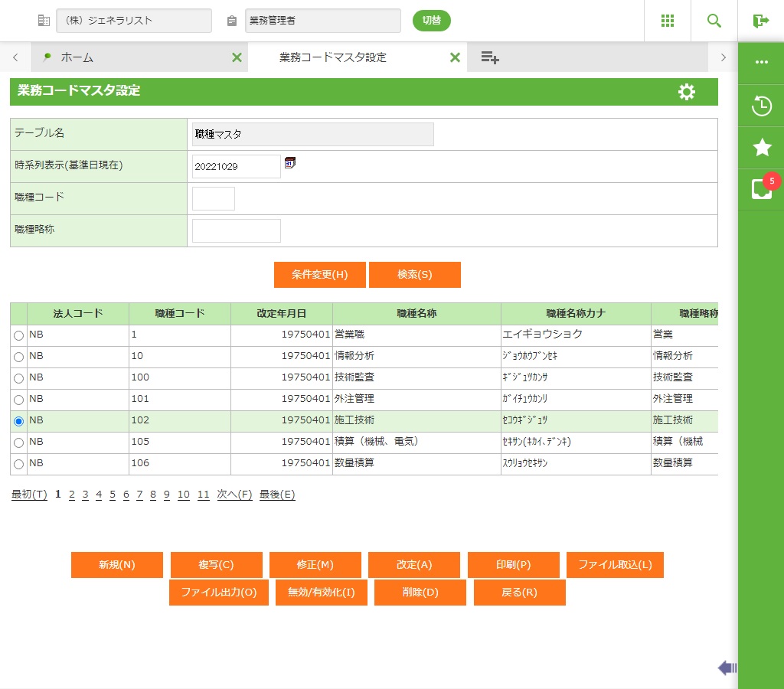Image resolution: width=784 pixels, height=689 pixels.
Task: Open the history clock icon in sidebar
Action: click(x=762, y=106)
